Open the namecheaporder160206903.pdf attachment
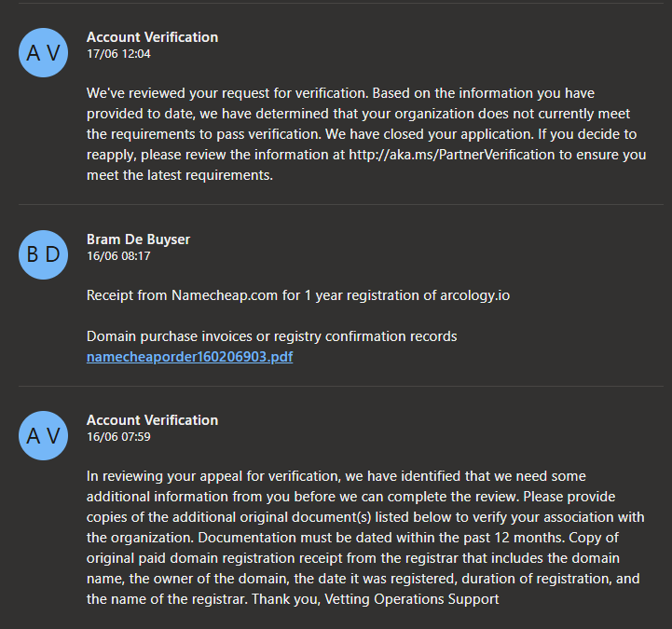The width and height of the screenshot is (672, 629). 189,356
